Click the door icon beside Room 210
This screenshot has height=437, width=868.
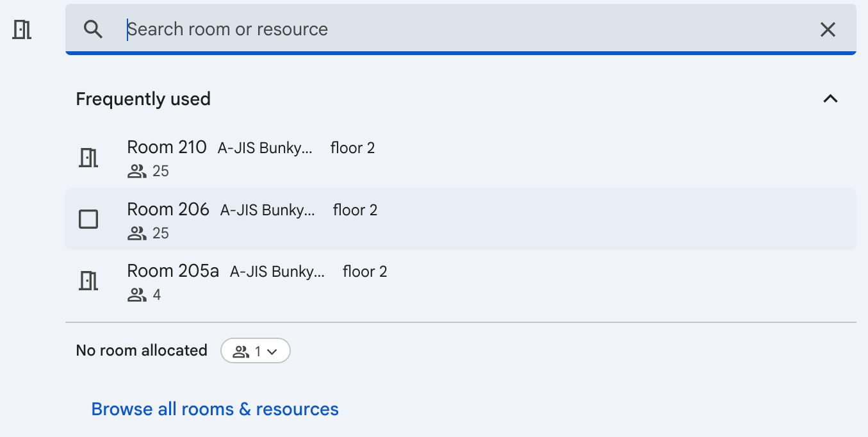point(88,158)
